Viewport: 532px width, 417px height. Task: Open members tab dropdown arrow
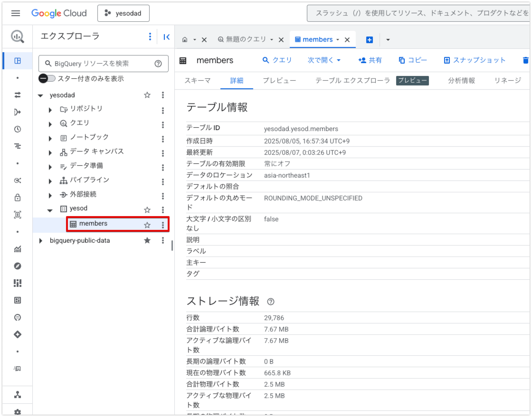coord(338,40)
